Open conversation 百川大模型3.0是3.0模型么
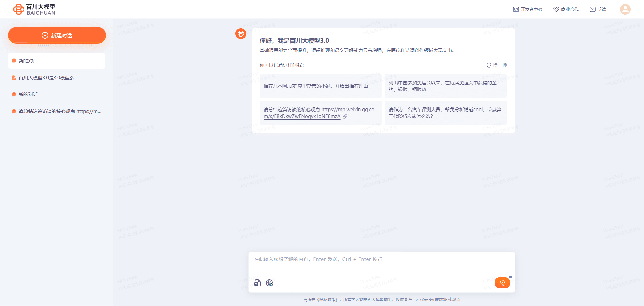 point(57,78)
